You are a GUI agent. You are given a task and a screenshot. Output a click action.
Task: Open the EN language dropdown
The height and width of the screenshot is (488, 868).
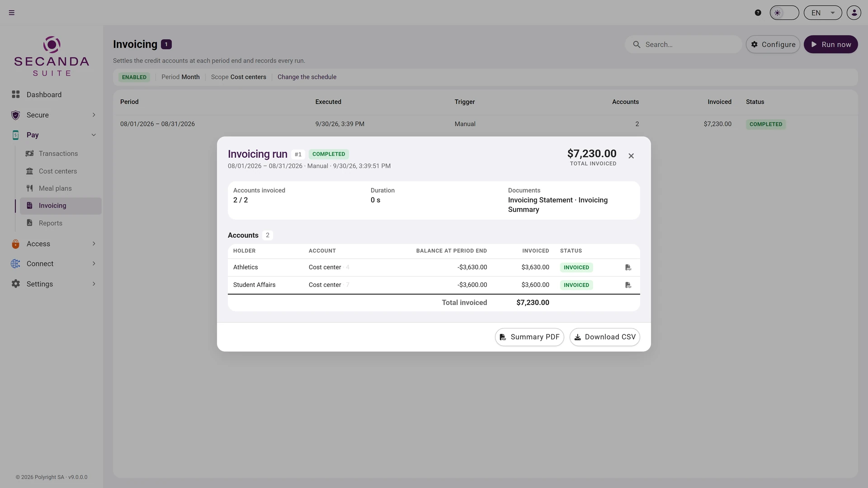pos(823,13)
